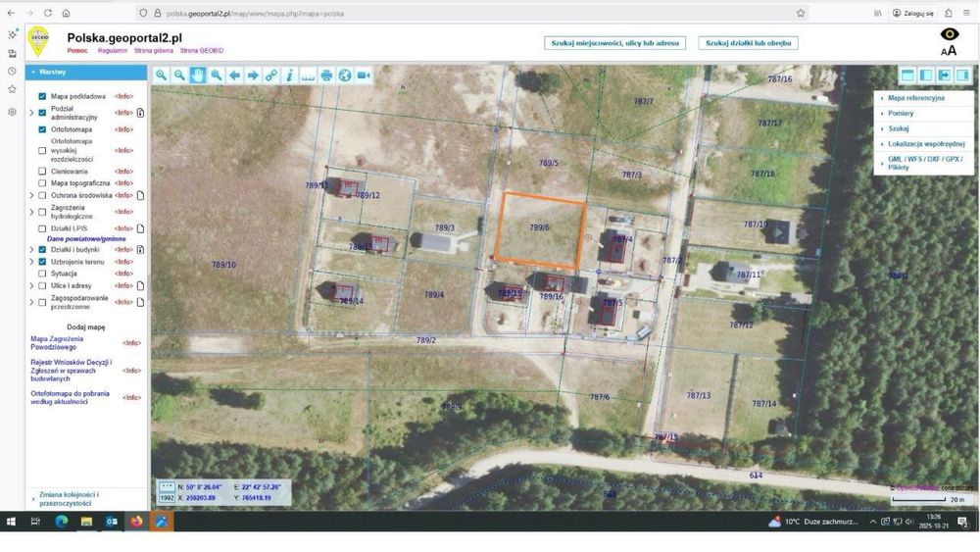Reload the page in browser
Image resolution: width=980 pixels, height=552 pixels.
click(48, 13)
